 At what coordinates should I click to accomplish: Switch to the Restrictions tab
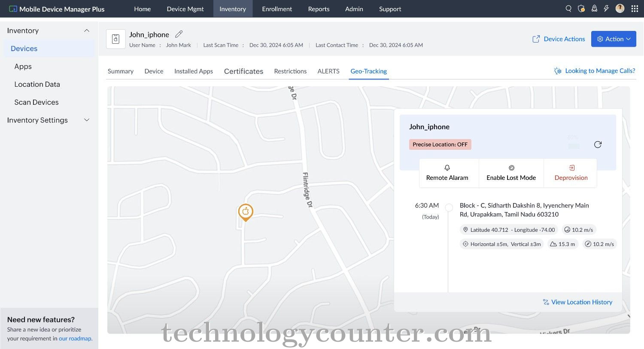click(x=290, y=71)
